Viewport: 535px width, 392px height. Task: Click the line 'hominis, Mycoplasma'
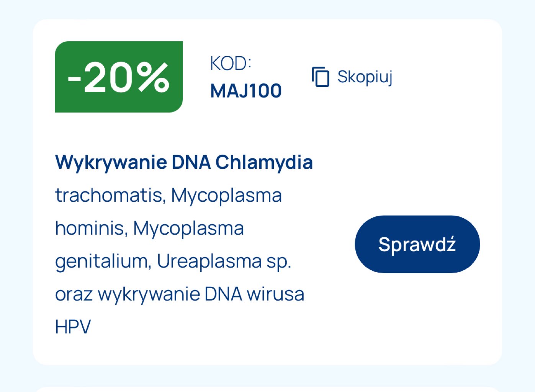[x=149, y=228]
